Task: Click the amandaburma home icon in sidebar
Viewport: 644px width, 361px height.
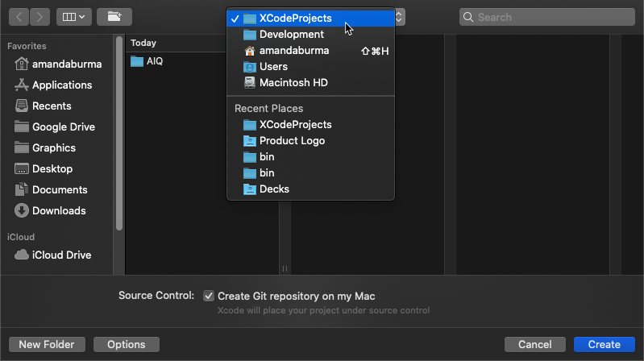Action: [21, 64]
